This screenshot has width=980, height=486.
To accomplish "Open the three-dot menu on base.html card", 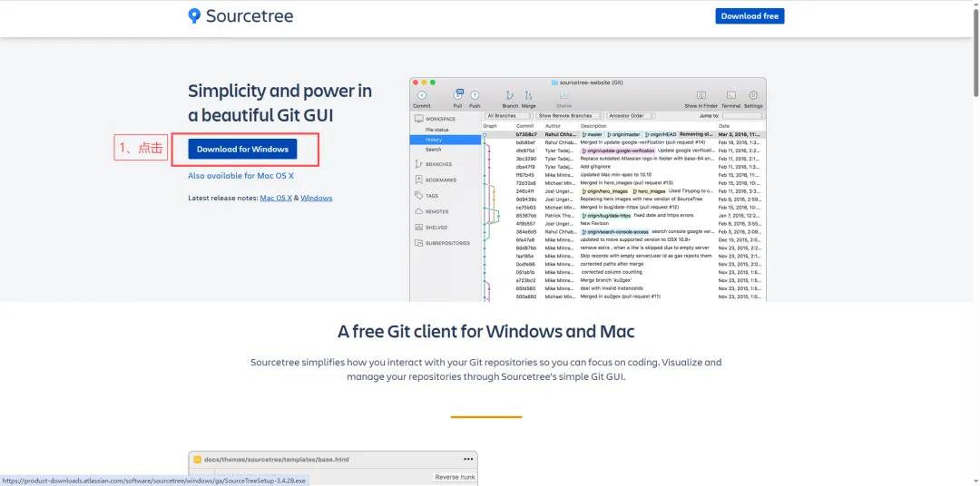I will [x=468, y=459].
